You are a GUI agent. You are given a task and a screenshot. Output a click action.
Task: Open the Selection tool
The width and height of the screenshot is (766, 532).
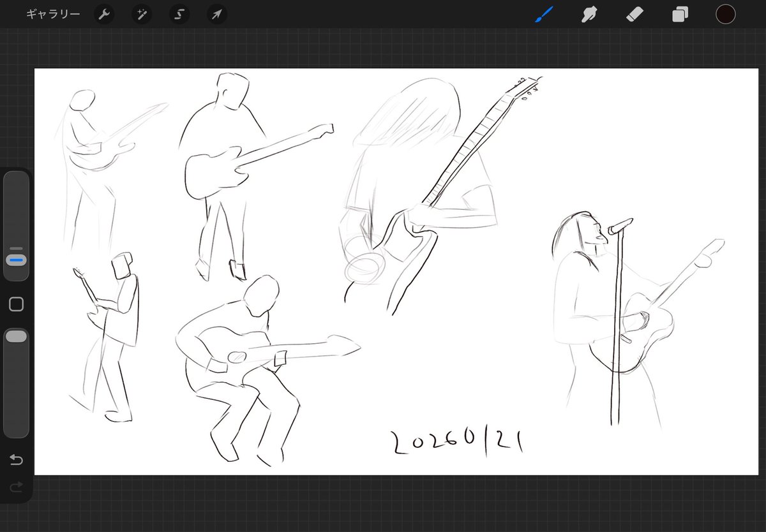179,14
